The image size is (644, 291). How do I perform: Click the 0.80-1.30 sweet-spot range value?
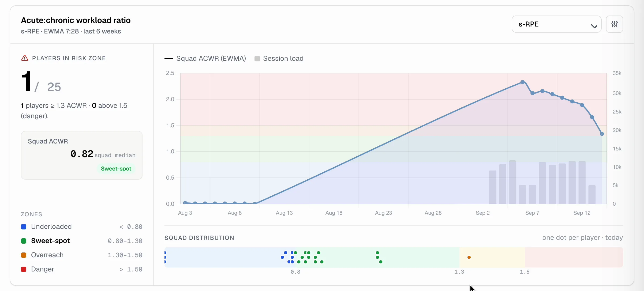pyautogui.click(x=125, y=241)
